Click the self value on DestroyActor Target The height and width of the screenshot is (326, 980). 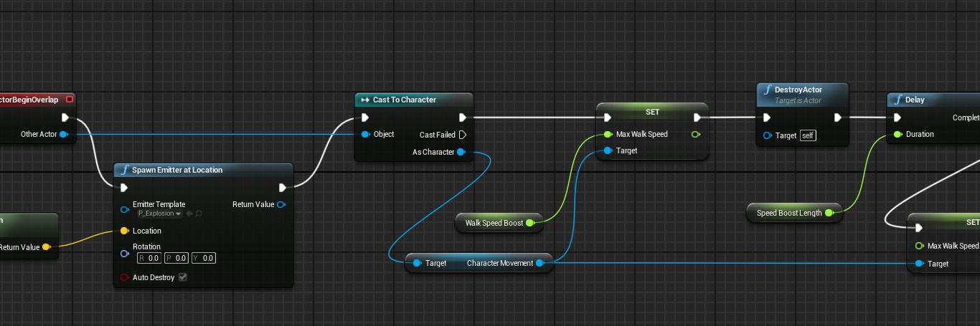(808, 135)
